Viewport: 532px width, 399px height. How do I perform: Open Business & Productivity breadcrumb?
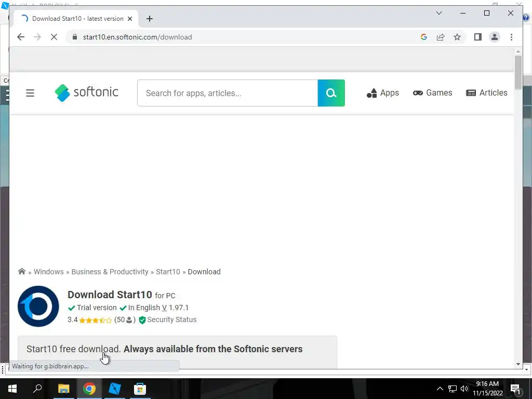pos(110,272)
